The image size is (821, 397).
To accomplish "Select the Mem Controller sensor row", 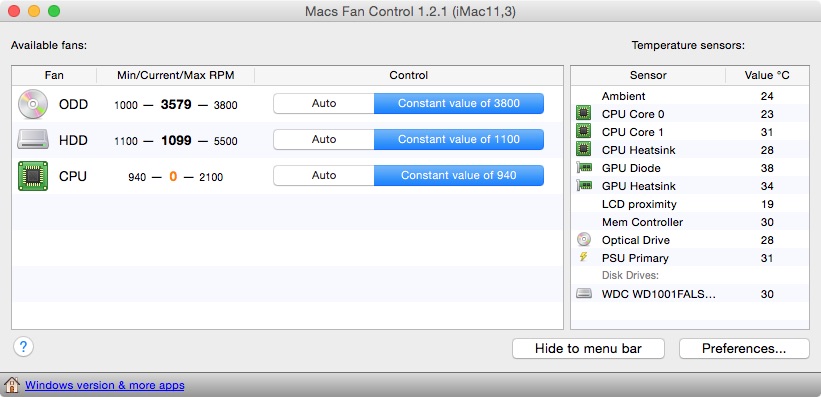I will (690, 222).
